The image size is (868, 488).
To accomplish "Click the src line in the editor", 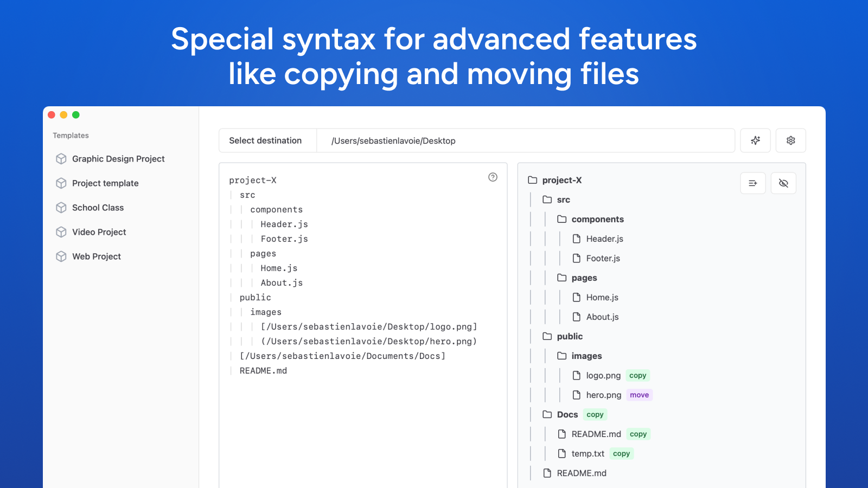I will pyautogui.click(x=247, y=195).
